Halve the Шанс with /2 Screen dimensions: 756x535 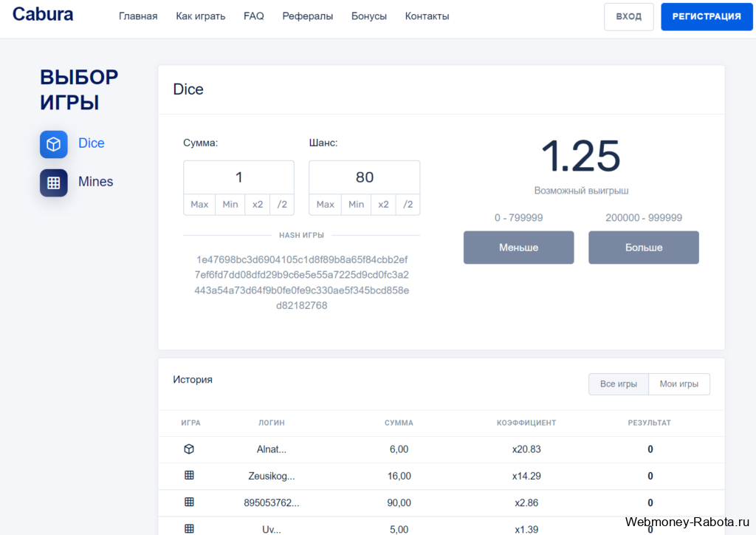pos(408,205)
